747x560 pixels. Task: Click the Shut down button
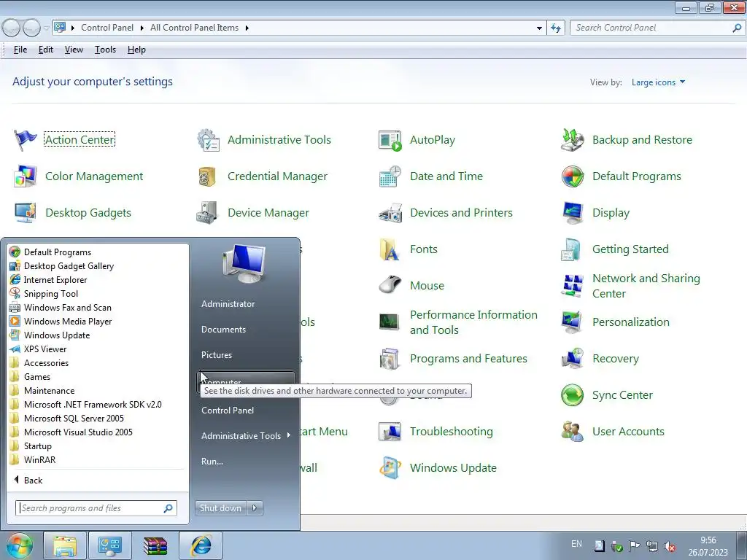(x=220, y=508)
